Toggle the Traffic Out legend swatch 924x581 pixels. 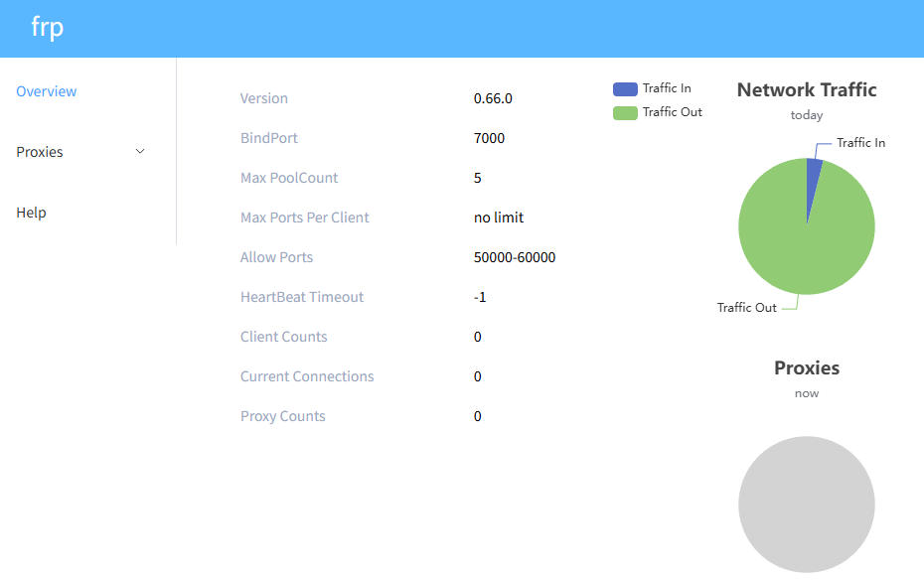coord(625,113)
